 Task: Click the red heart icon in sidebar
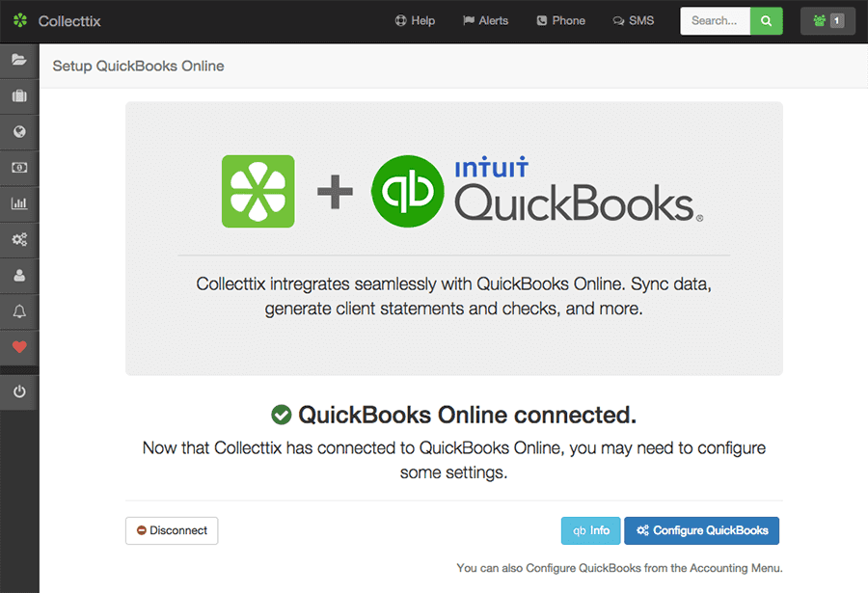click(x=19, y=347)
